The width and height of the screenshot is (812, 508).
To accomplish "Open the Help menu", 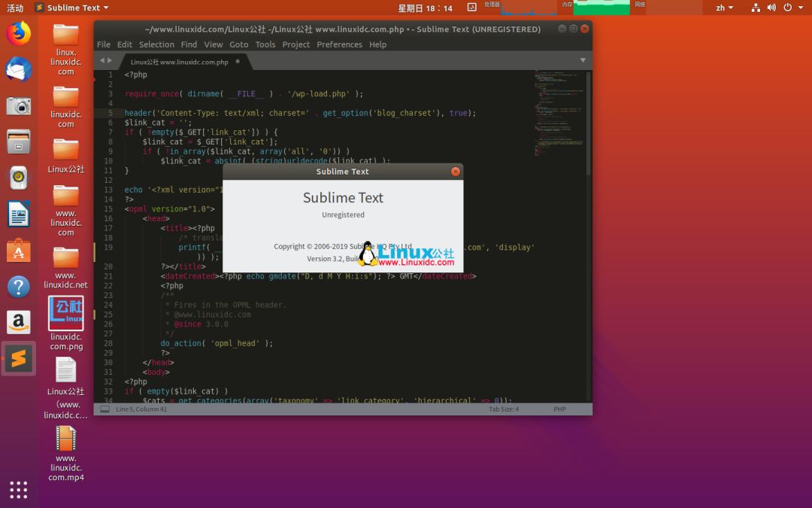I will 377,44.
